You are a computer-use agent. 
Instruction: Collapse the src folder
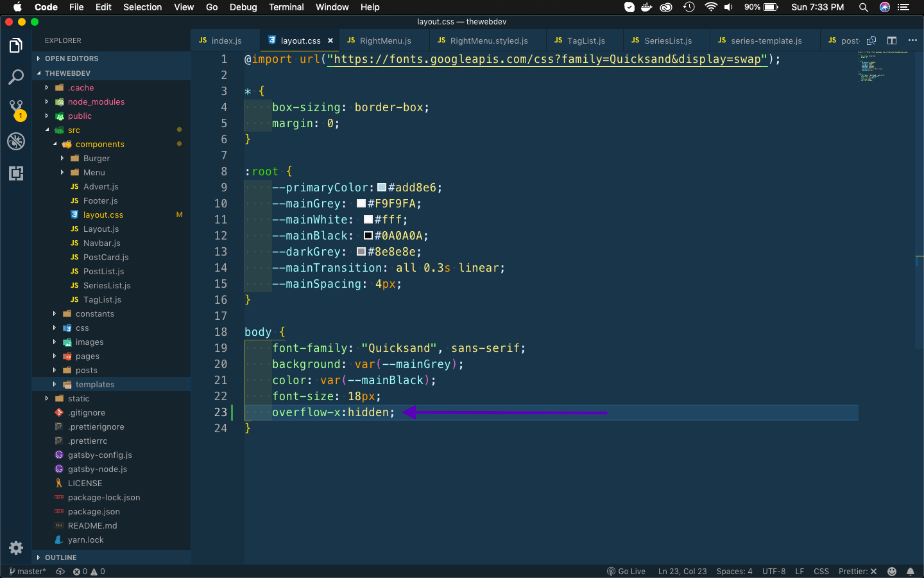(111, 130)
